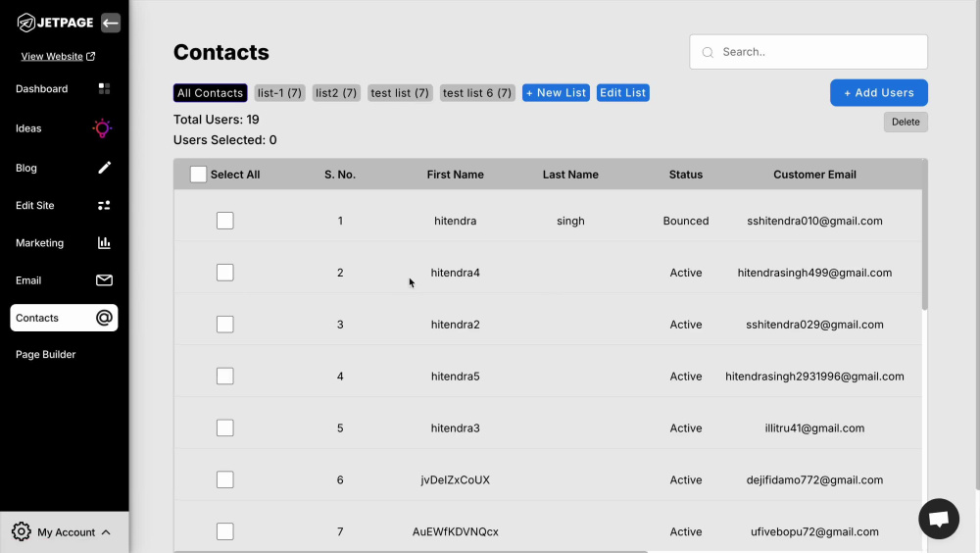Image resolution: width=980 pixels, height=553 pixels.
Task: Switch to test list 6 (7) tab
Action: (477, 93)
